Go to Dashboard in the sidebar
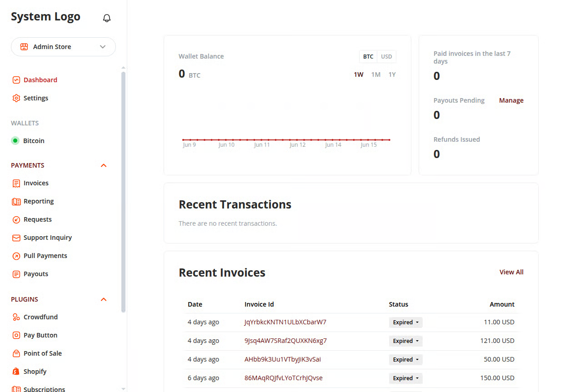Screen dimensions: 575x392 (x=40, y=80)
